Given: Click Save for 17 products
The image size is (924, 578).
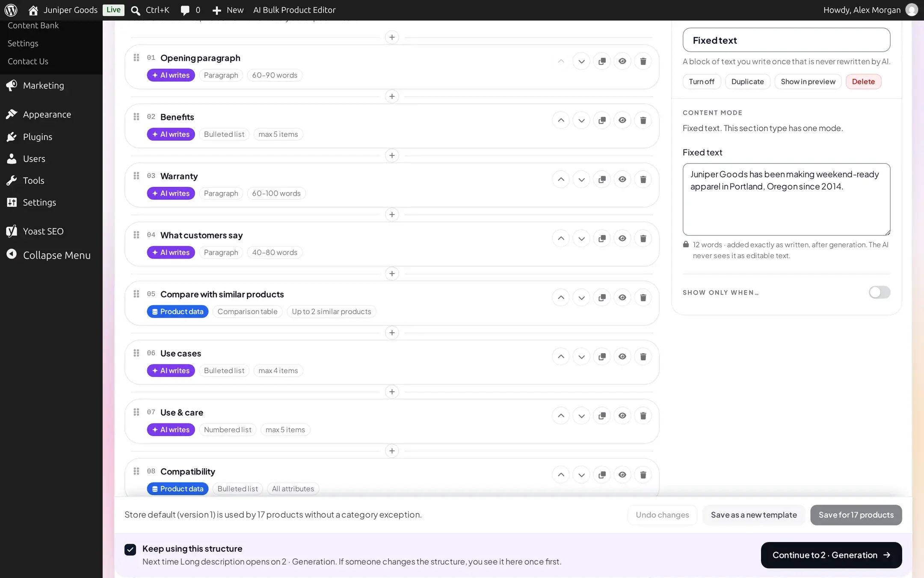Looking at the screenshot, I should pyautogui.click(x=856, y=515).
